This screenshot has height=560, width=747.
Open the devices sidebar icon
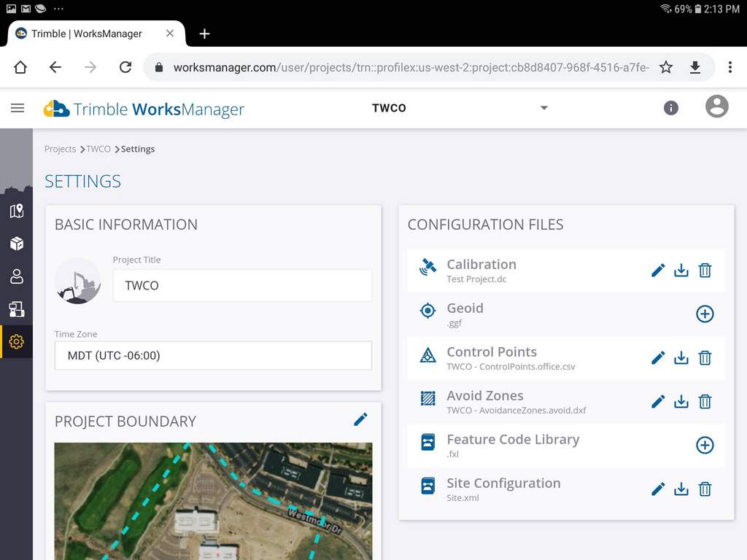[x=17, y=309]
